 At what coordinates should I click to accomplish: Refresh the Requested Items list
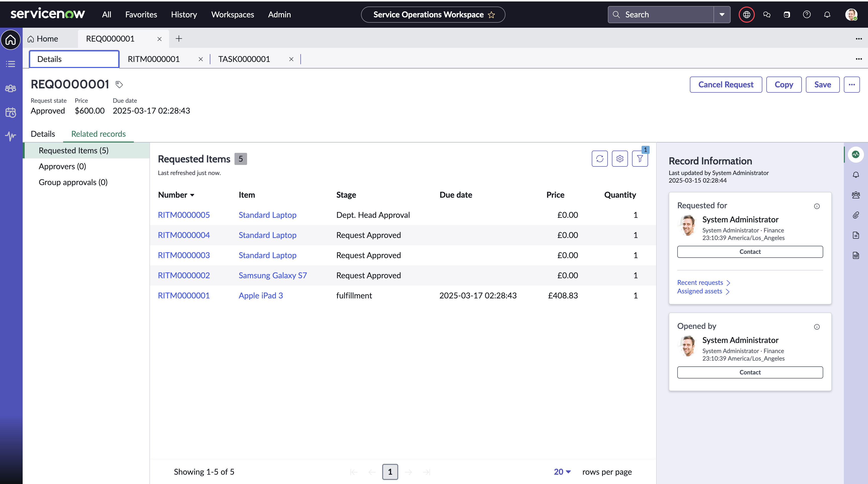(600, 159)
